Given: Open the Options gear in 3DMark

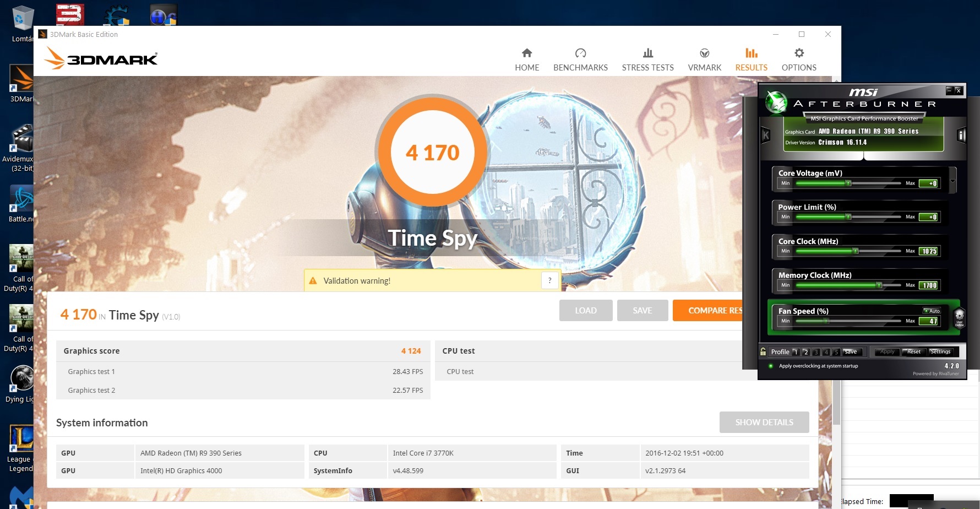Looking at the screenshot, I should [799, 59].
